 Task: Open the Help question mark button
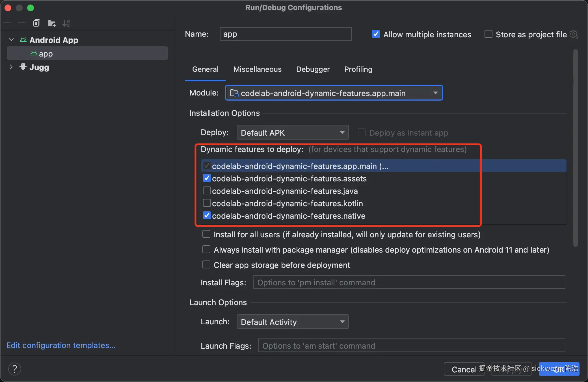point(15,369)
